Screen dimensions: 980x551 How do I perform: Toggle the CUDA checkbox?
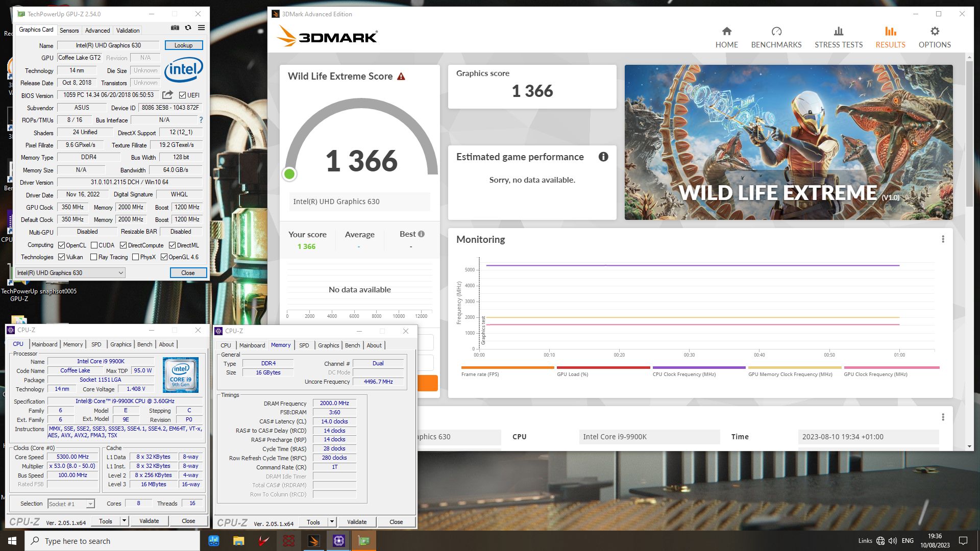pyautogui.click(x=94, y=245)
